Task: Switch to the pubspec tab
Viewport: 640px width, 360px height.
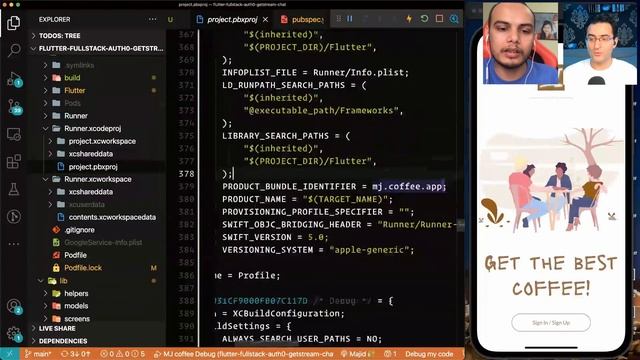Action: click(302, 20)
